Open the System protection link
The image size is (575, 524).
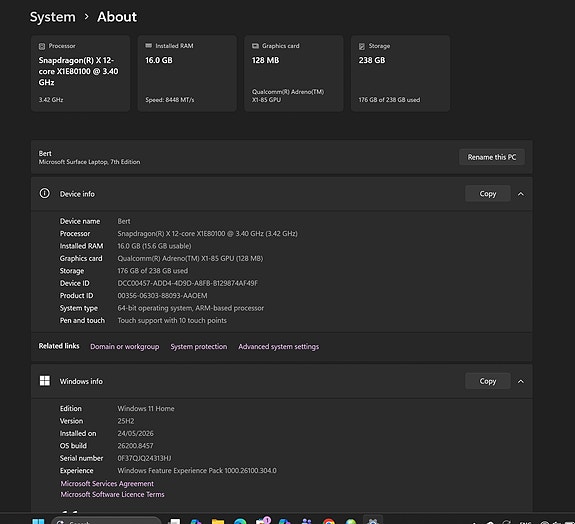[199, 347]
